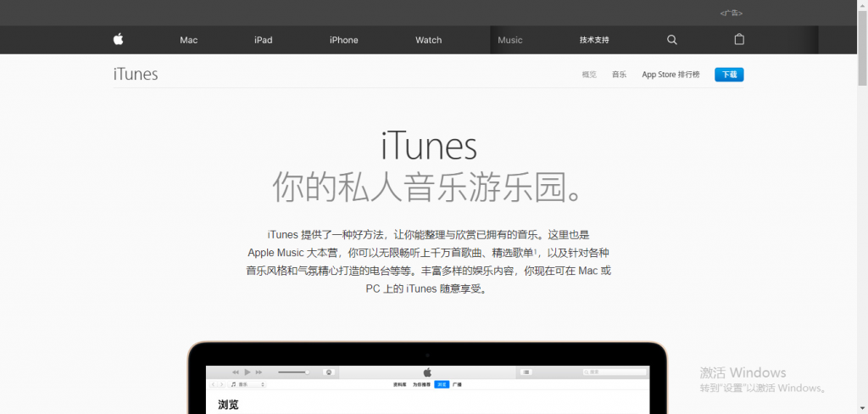Screen dimensions: 868x414
Task: Open the 概览 overview link
Action: tap(589, 75)
